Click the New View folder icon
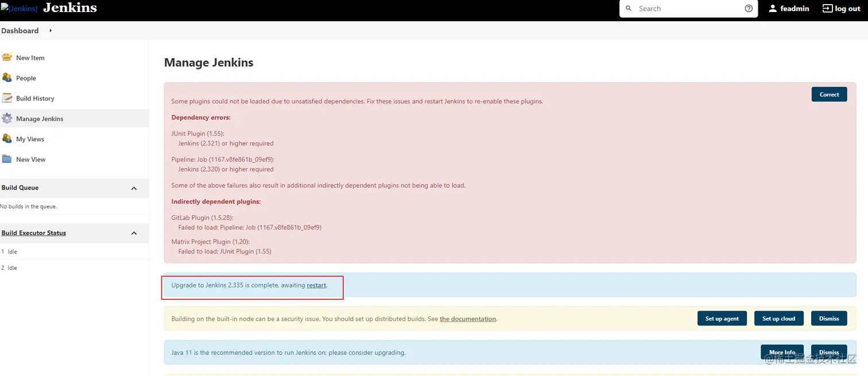 7,159
